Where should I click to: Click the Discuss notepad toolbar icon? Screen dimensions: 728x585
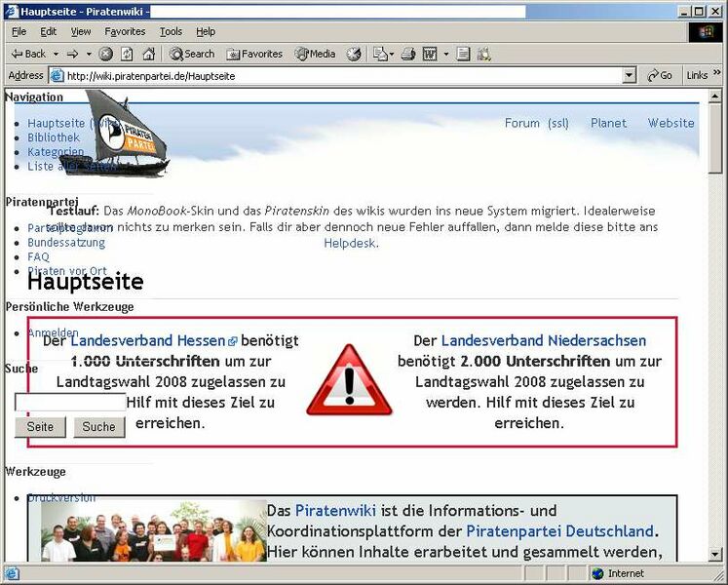coord(463,54)
